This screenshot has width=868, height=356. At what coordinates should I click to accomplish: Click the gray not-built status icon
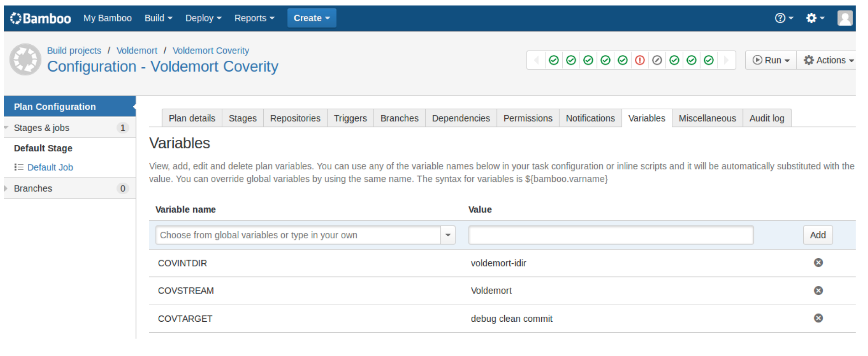pos(657,60)
